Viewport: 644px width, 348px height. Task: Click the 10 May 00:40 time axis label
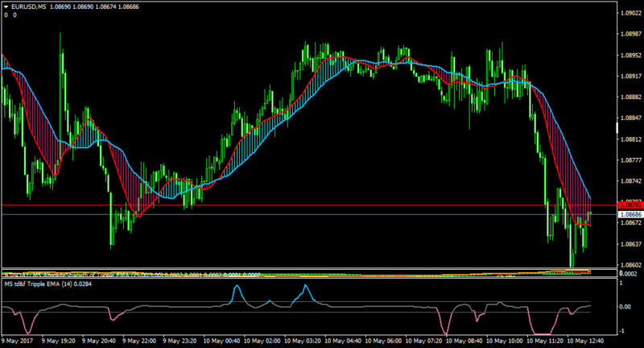tap(222, 341)
